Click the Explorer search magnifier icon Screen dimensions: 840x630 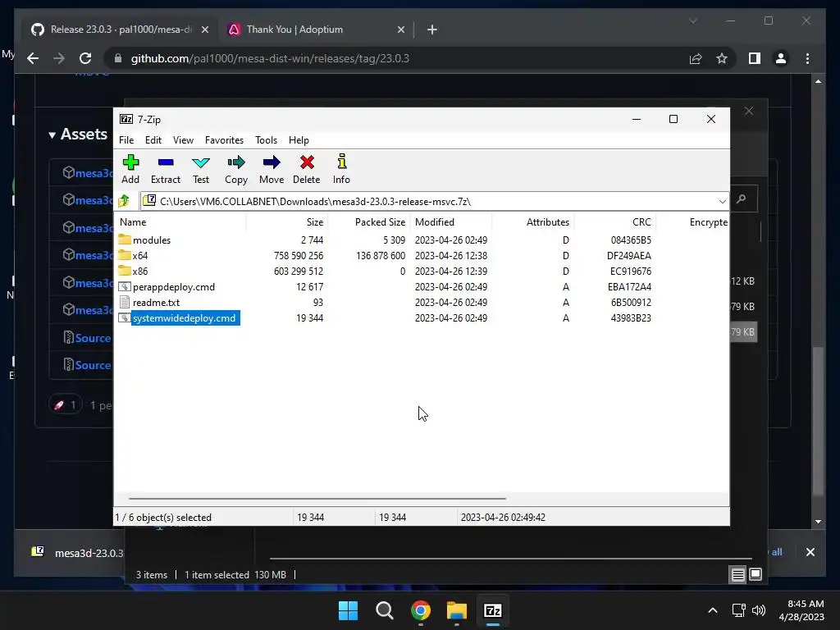click(742, 199)
